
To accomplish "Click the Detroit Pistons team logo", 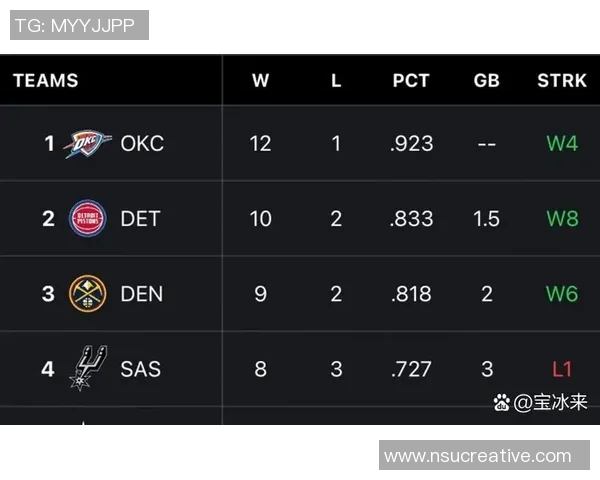I will point(88,219).
